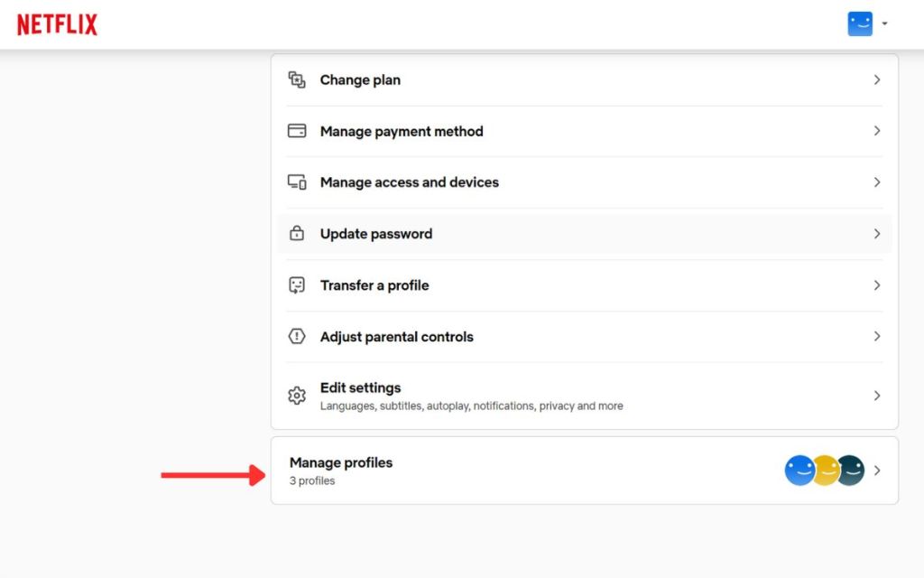Screen dimensions: 924x578
Task: Click the credit card payment icon
Action: pyautogui.click(x=297, y=131)
